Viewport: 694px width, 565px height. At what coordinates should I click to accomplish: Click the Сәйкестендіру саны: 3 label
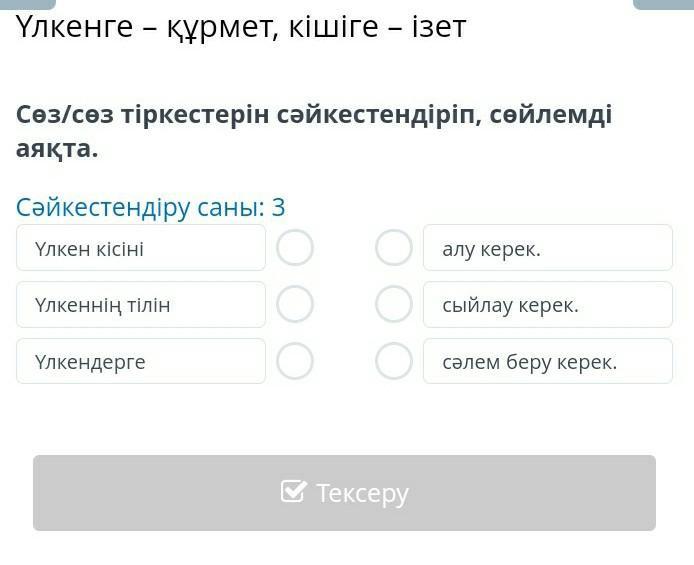point(151,207)
